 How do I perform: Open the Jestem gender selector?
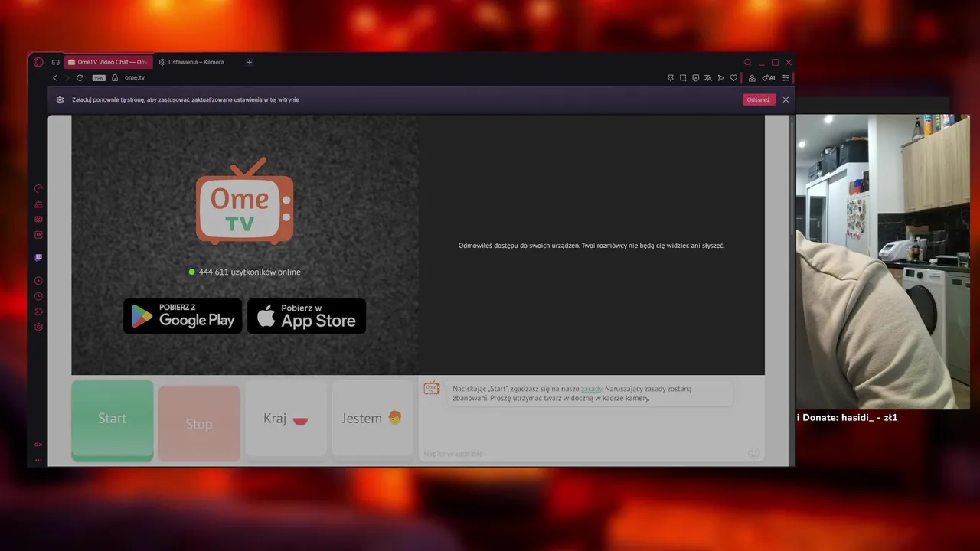(372, 419)
